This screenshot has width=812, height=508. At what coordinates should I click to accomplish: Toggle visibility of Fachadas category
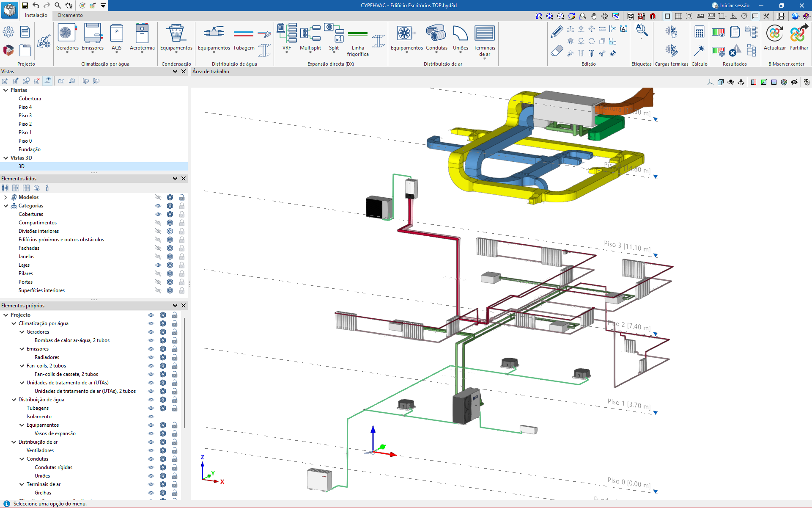tap(158, 248)
